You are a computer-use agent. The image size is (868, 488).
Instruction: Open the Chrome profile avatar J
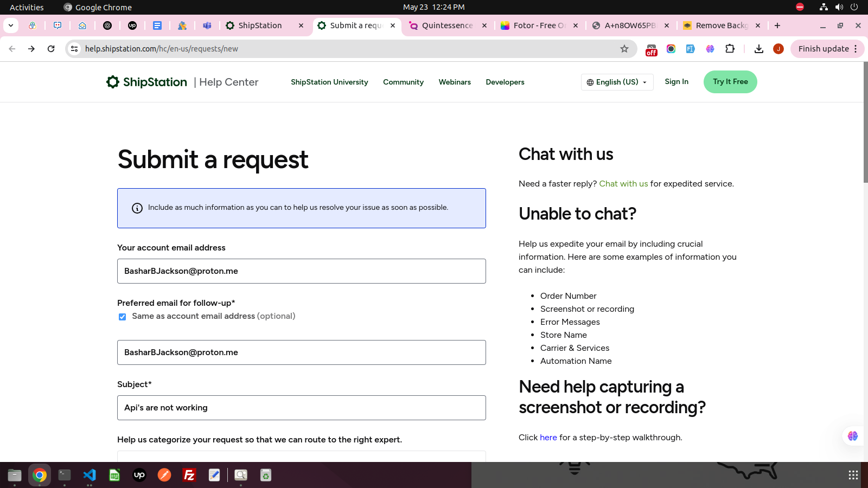778,49
